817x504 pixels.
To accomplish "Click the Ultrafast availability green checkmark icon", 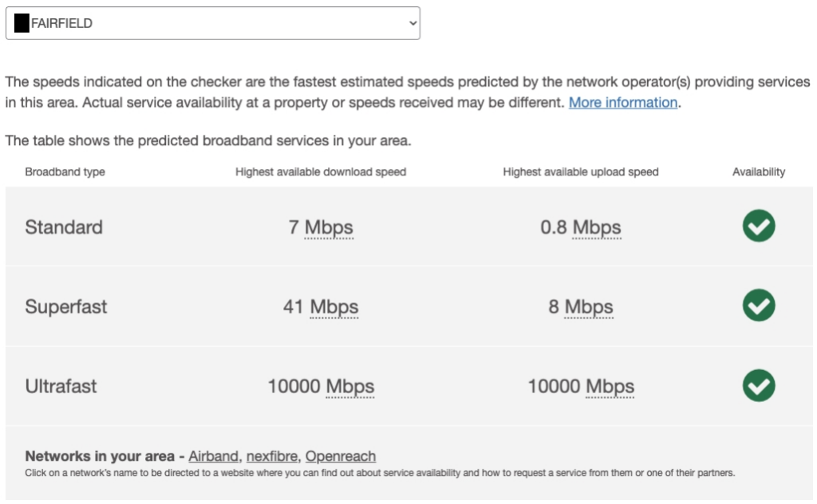I will [759, 385].
